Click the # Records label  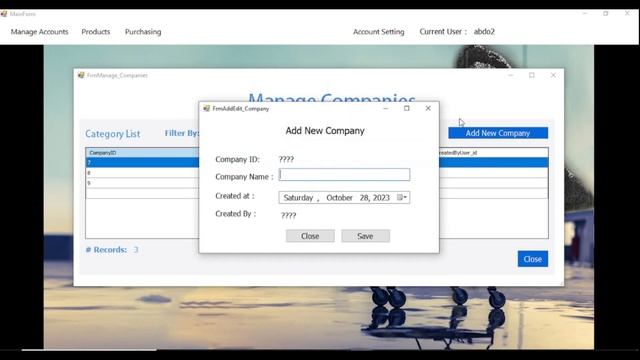point(106,250)
